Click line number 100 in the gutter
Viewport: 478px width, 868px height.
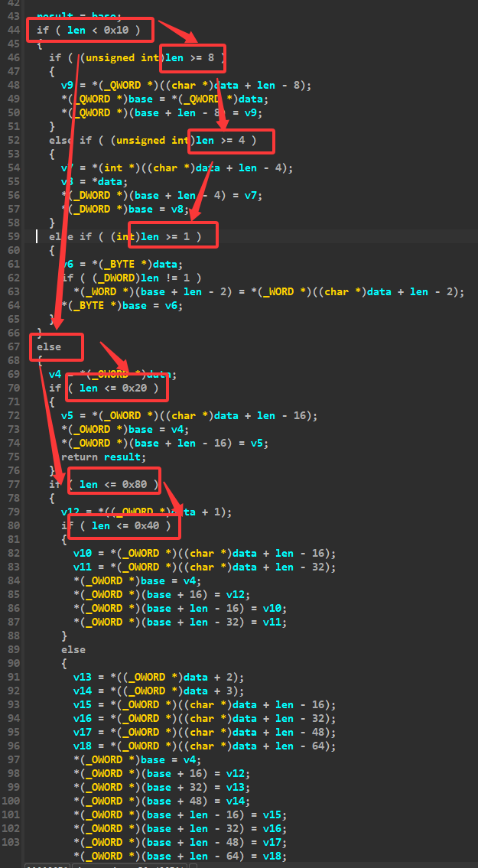coord(11,801)
